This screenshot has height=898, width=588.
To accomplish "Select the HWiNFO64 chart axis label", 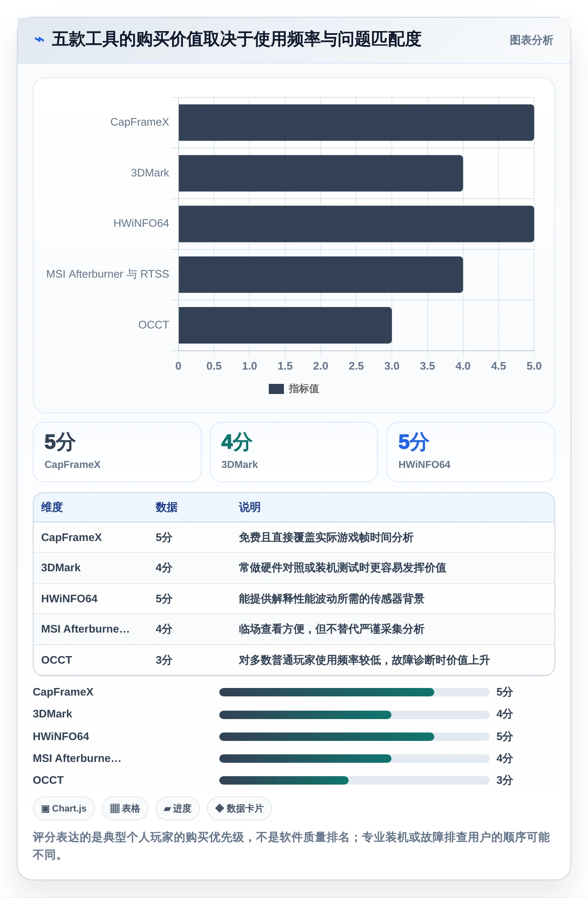I will pyautogui.click(x=141, y=223).
